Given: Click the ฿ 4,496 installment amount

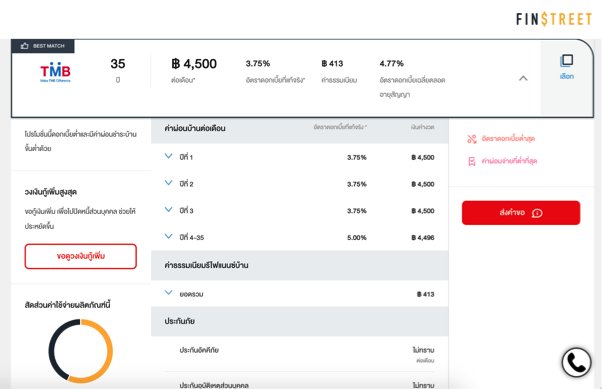Looking at the screenshot, I should click(423, 238).
